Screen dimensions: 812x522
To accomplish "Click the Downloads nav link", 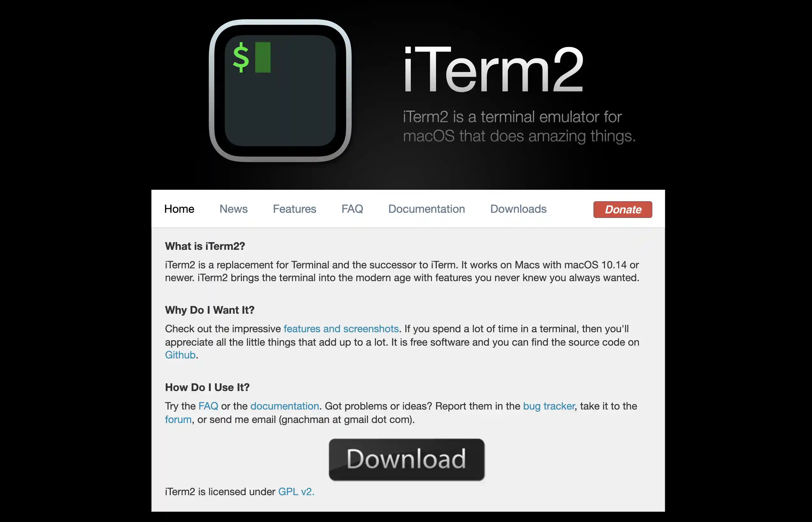I will coord(518,209).
